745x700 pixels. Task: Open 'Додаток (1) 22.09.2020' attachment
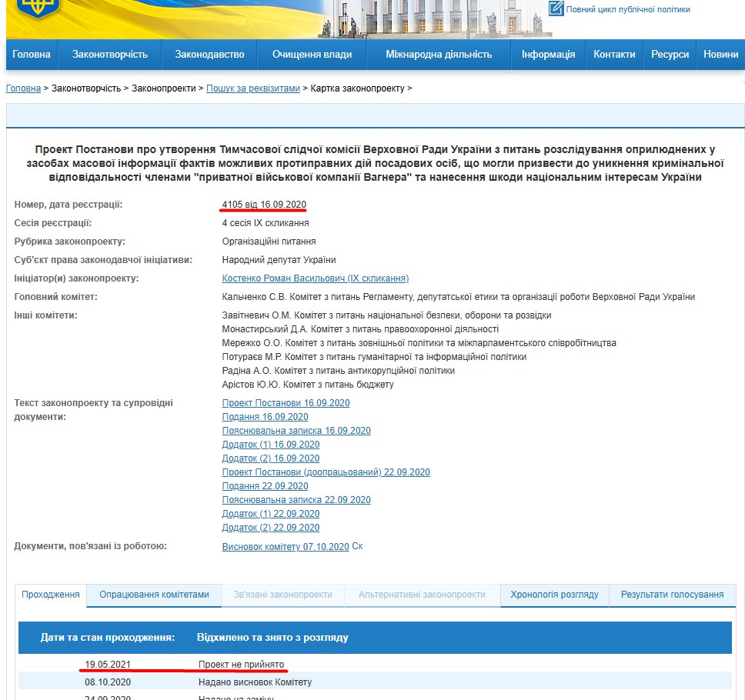pos(271,514)
